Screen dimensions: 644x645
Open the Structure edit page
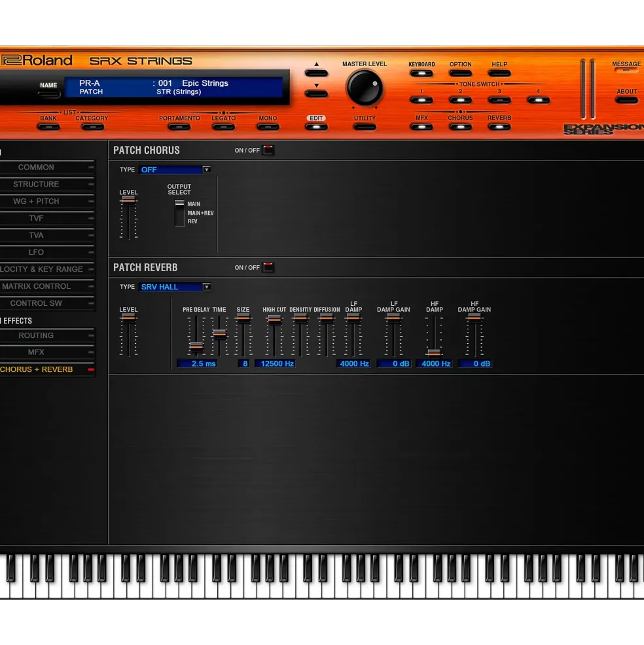pos(47,184)
